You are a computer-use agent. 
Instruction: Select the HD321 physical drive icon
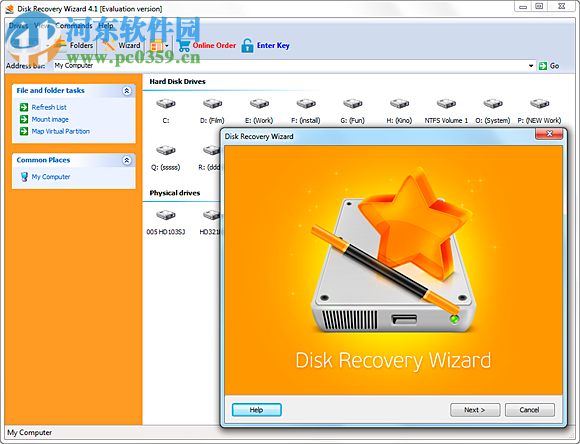(x=212, y=215)
